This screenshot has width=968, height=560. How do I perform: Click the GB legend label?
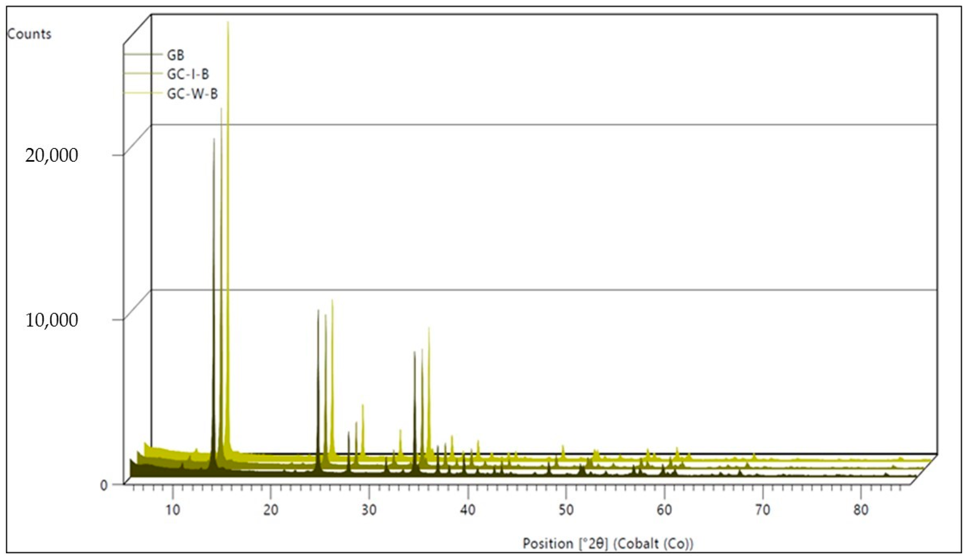click(175, 55)
